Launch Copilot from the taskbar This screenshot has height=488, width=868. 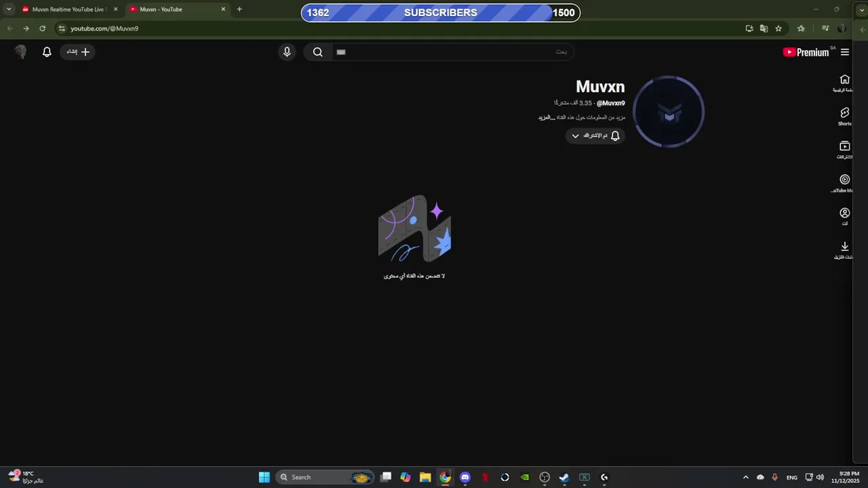point(406,477)
